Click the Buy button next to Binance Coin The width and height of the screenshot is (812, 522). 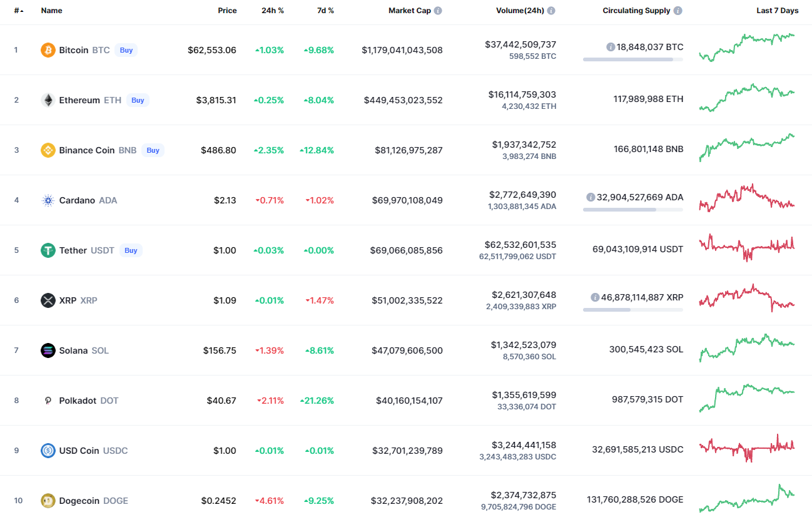(153, 150)
